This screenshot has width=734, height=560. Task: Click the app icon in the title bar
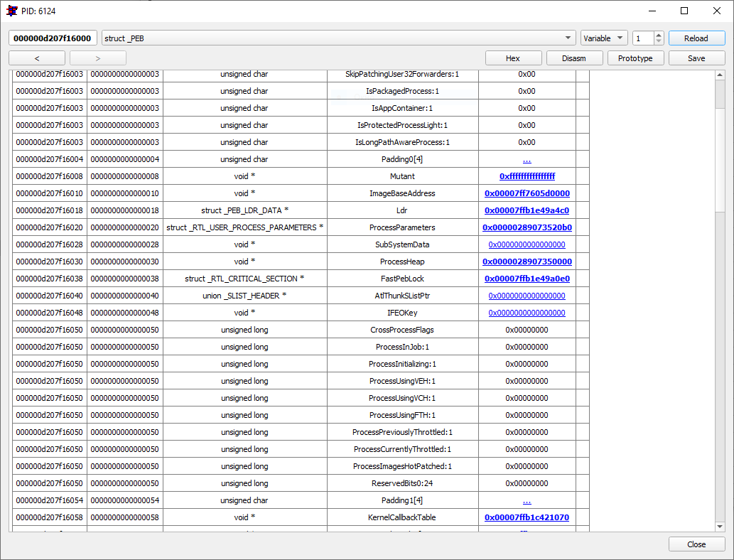(11, 10)
